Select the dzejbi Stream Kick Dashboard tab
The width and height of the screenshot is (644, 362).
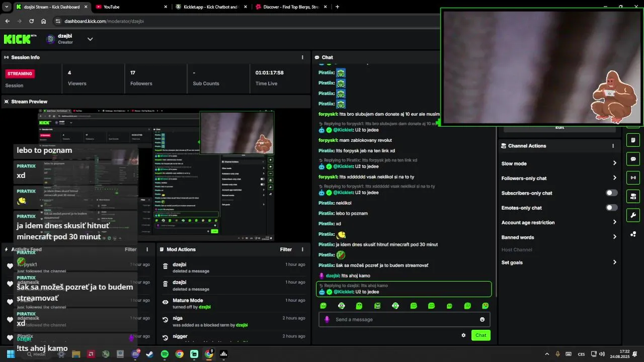51,7
